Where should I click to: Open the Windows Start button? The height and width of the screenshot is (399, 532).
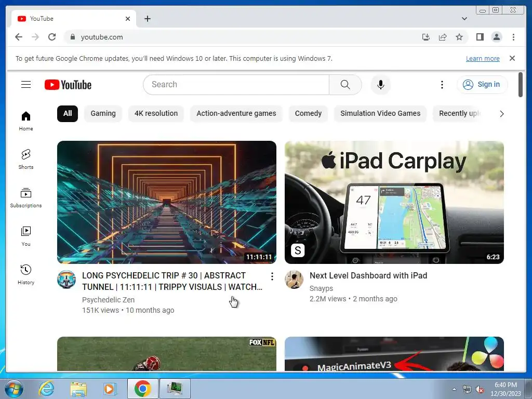[14, 389]
